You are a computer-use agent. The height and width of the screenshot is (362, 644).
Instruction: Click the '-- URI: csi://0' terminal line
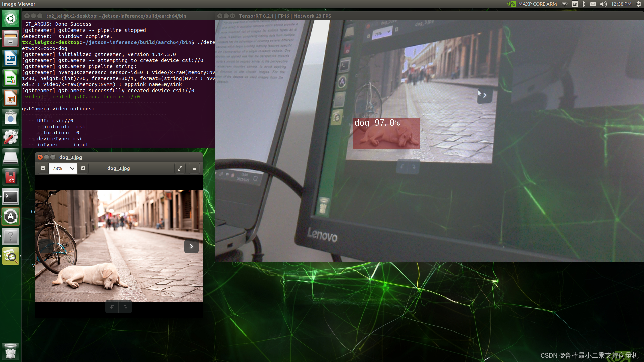pyautogui.click(x=51, y=121)
